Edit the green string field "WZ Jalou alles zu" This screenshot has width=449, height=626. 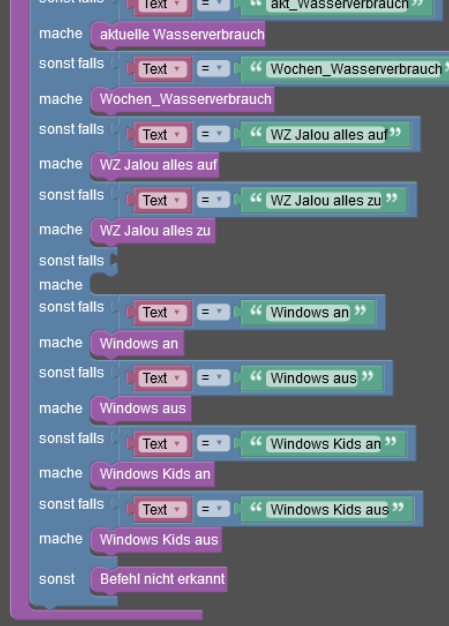pos(326,200)
